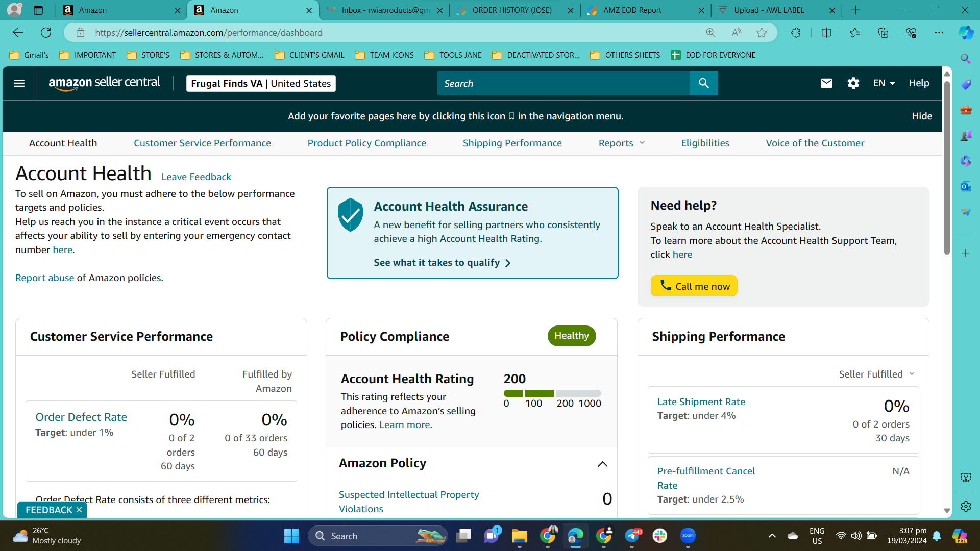Open the browser collections icon
The width and height of the screenshot is (980, 551).
883,33
